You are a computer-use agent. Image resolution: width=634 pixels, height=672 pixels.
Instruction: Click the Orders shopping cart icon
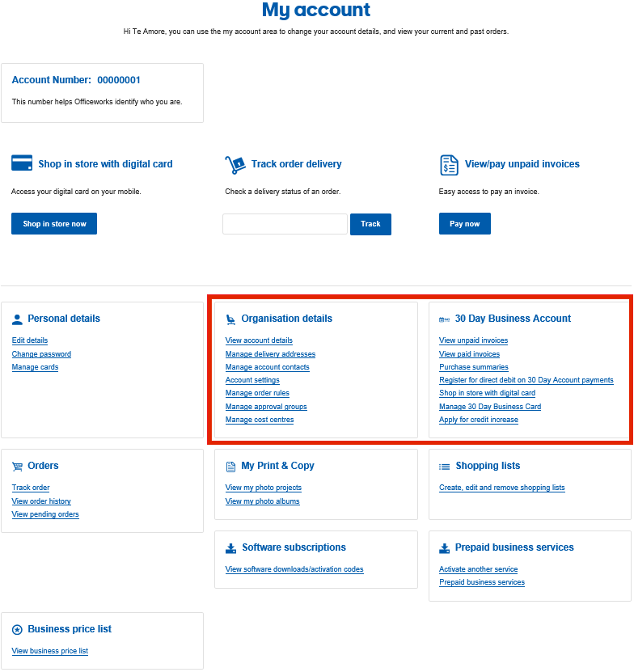click(18, 467)
